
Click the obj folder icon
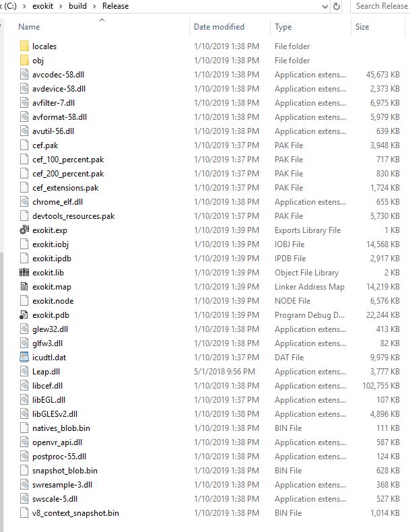(24, 61)
